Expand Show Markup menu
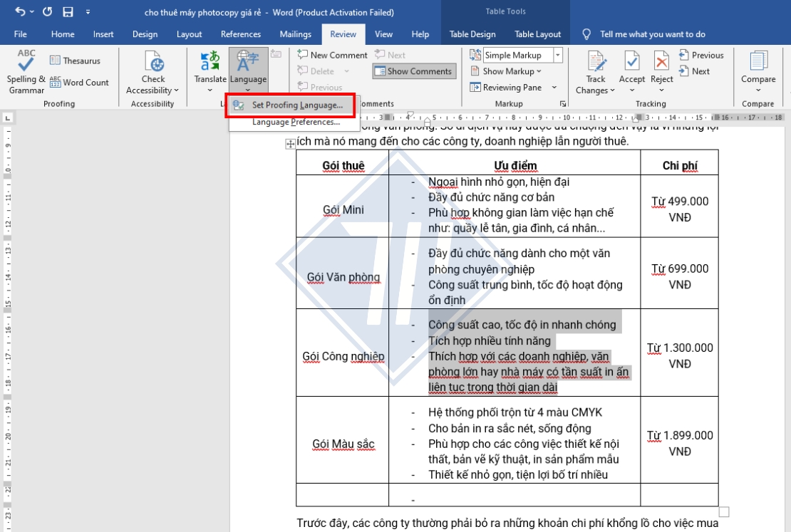Screen dimensions: 791x532 click(x=505, y=71)
